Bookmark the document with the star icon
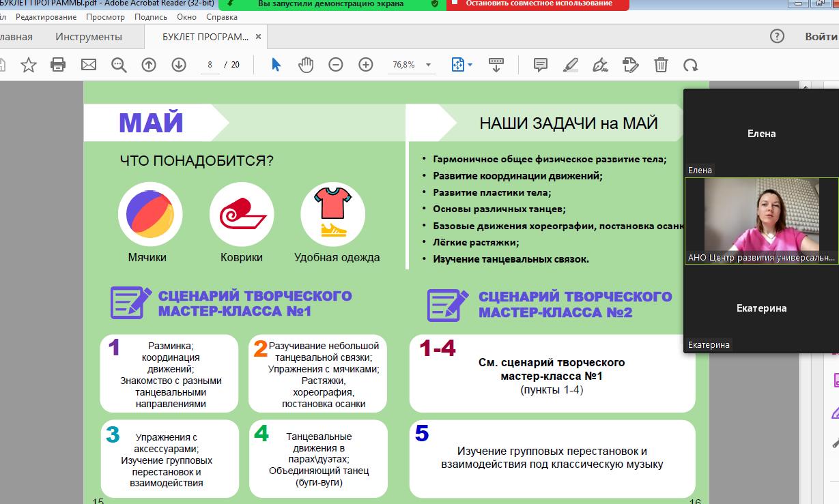Image resolution: width=839 pixels, height=504 pixels. pyautogui.click(x=29, y=65)
